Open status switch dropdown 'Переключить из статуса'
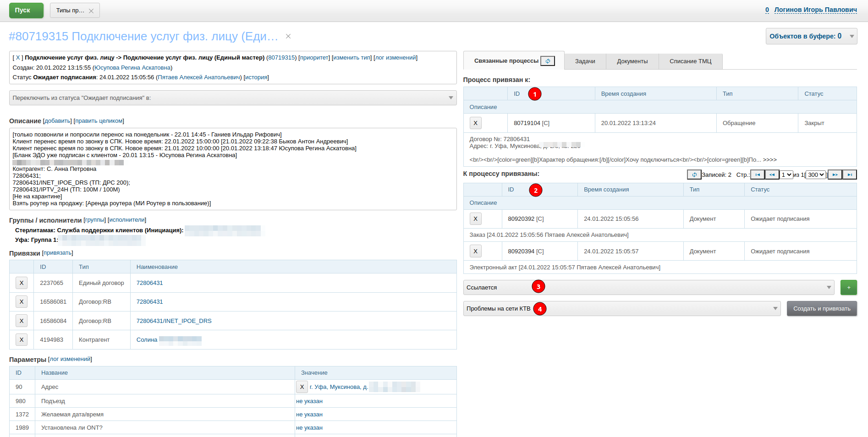Viewport: 868px width, 437px height. point(233,98)
